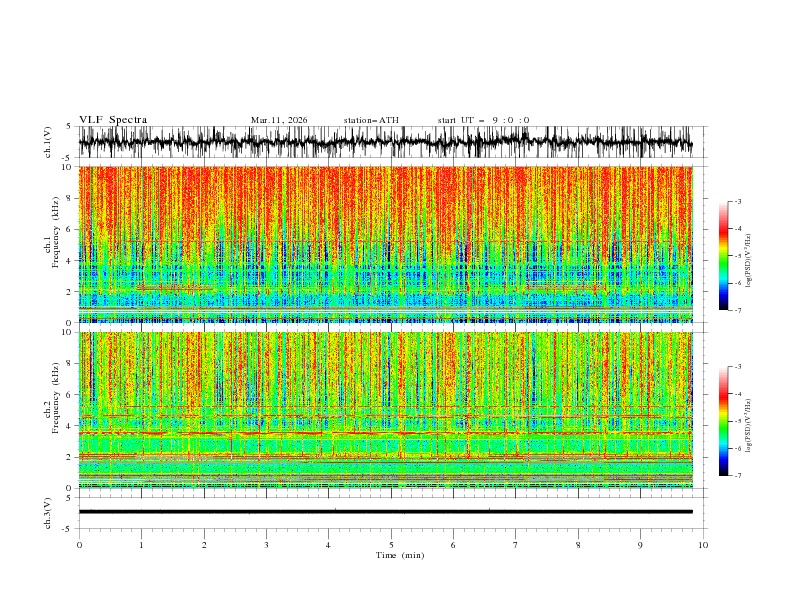Click the "VLF Spectra" title text
Screen dimensions: 792x612
113,120
